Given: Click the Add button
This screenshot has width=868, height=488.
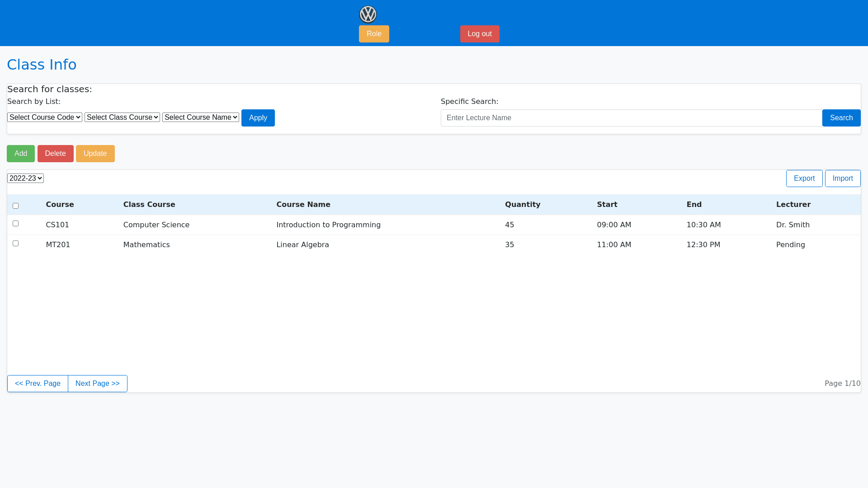Looking at the screenshot, I should 20,153.
